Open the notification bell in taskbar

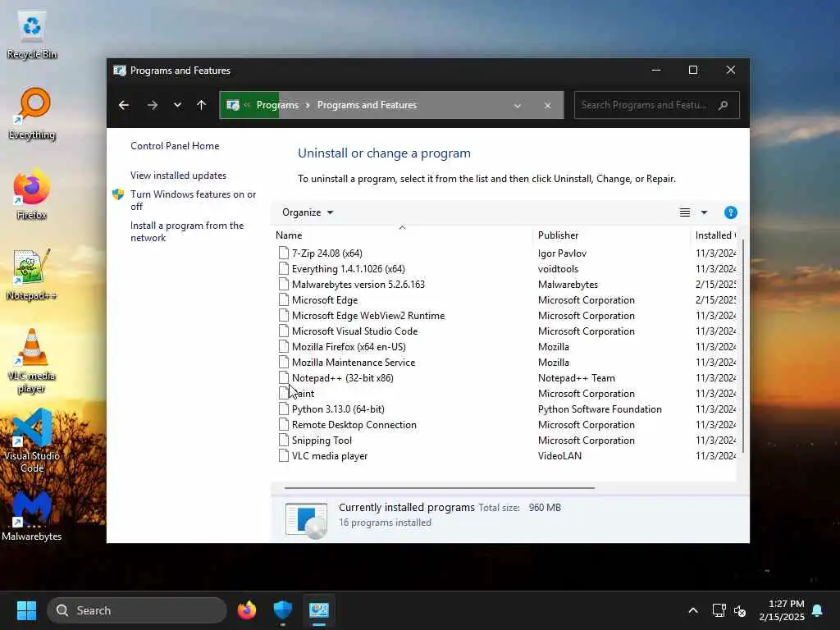pyautogui.click(x=818, y=610)
